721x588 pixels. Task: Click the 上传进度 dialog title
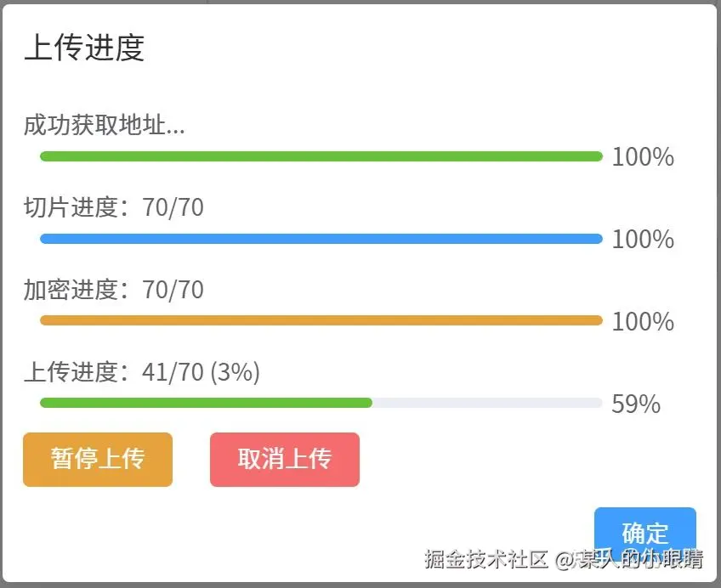click(84, 48)
